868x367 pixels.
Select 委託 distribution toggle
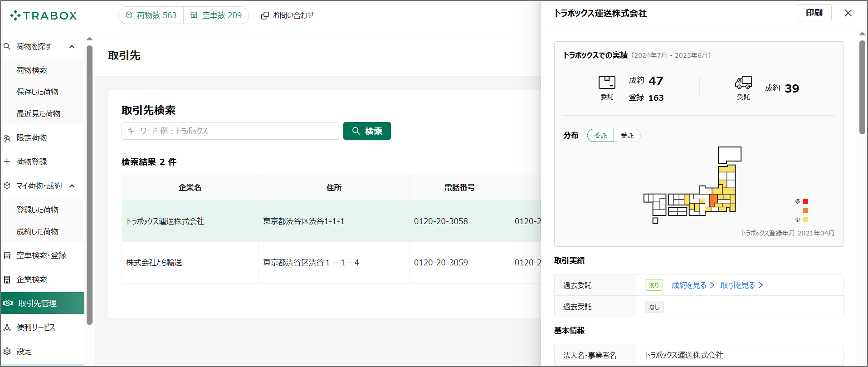point(600,136)
